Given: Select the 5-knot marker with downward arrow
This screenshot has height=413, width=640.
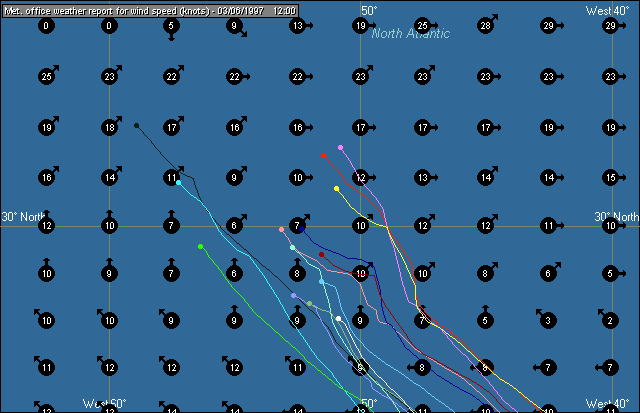Looking at the screenshot, I should pos(171,27).
